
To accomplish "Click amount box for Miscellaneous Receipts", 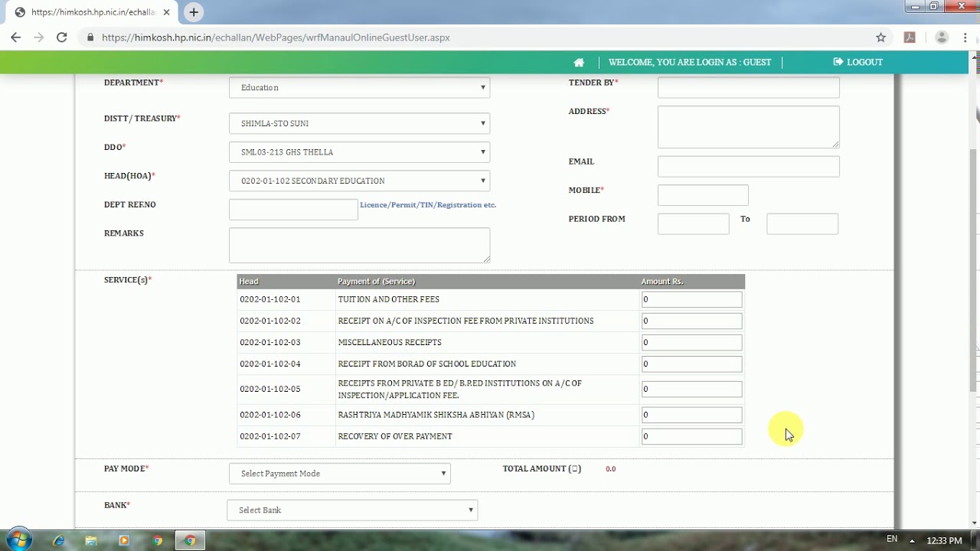I will (x=691, y=342).
